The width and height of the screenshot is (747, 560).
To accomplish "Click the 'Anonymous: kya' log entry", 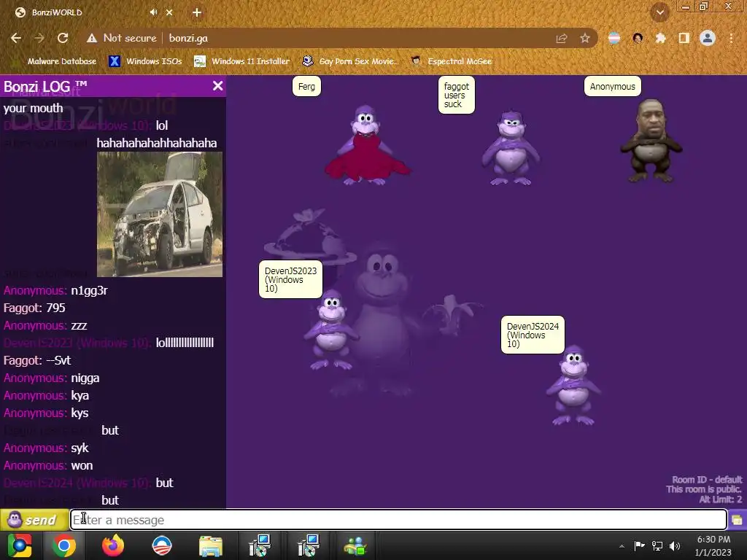I will 46,396.
